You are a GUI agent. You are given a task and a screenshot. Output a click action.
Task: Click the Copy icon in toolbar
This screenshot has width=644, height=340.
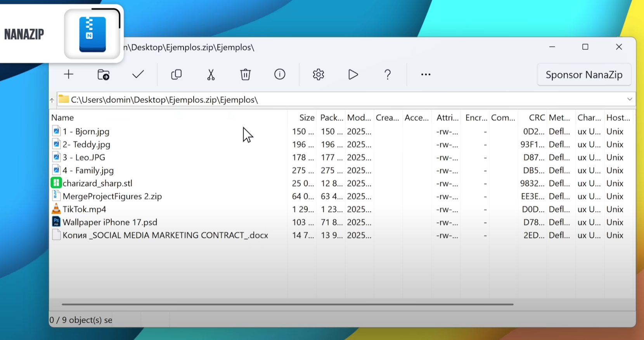coord(176,75)
